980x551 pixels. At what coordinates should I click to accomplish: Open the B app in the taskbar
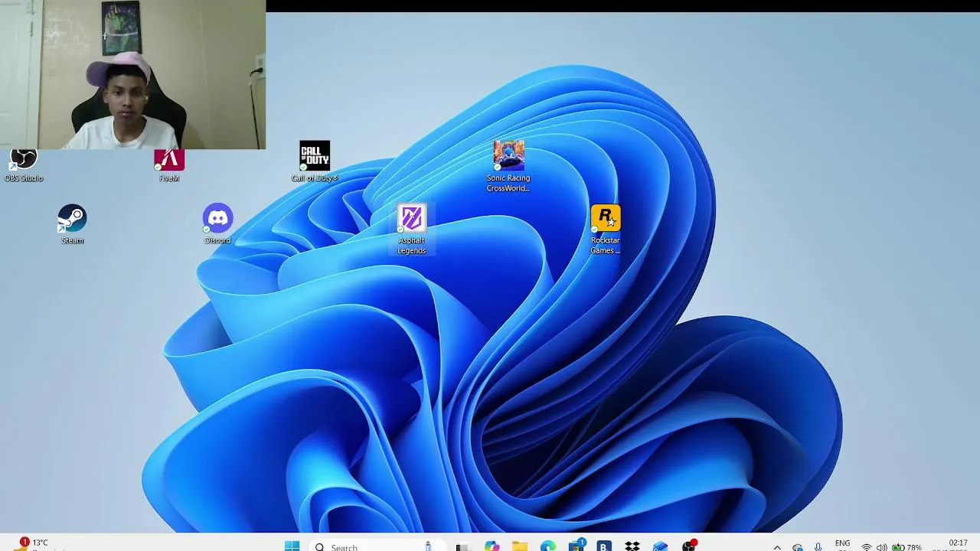(604, 546)
